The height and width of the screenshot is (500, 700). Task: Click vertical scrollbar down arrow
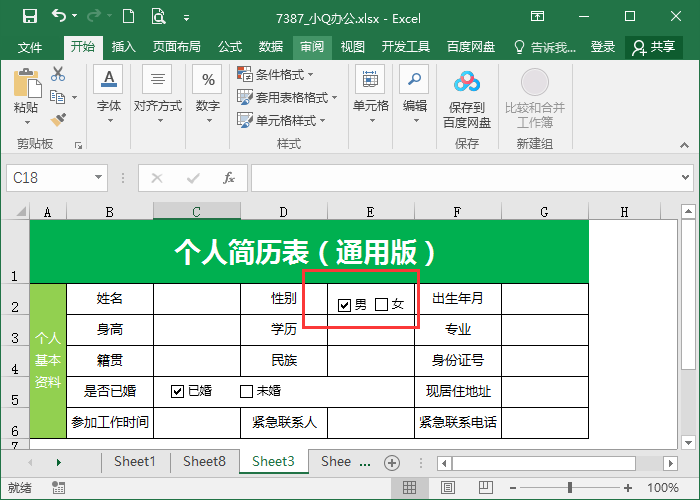[x=688, y=442]
